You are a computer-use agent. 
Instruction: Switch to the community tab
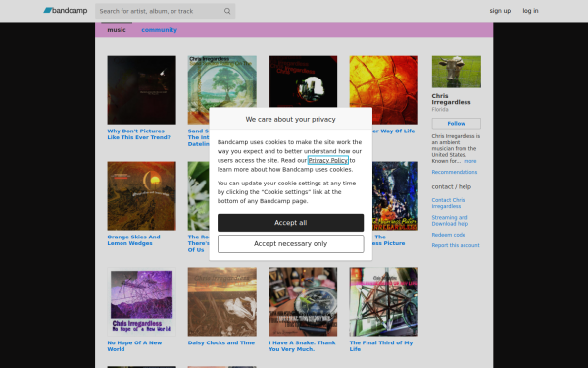[160, 30]
